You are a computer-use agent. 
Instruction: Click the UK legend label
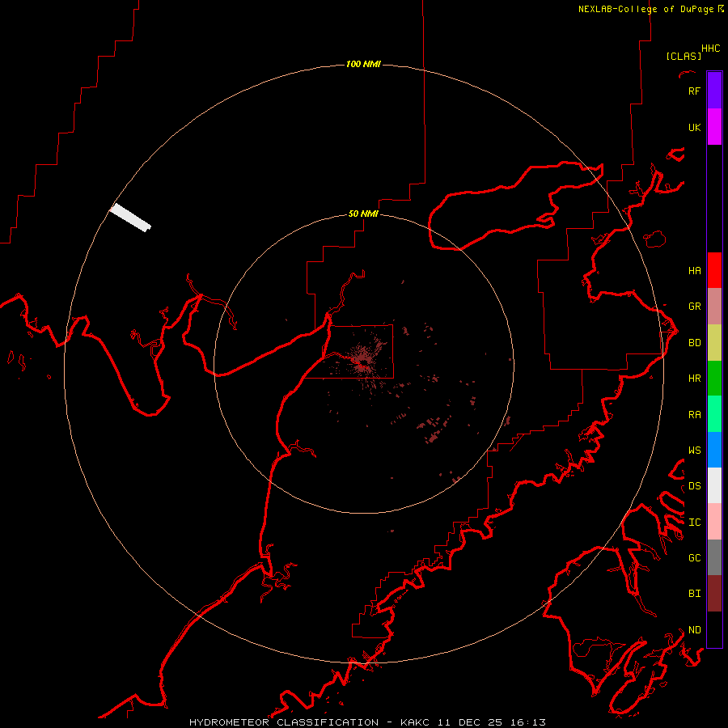(694, 127)
